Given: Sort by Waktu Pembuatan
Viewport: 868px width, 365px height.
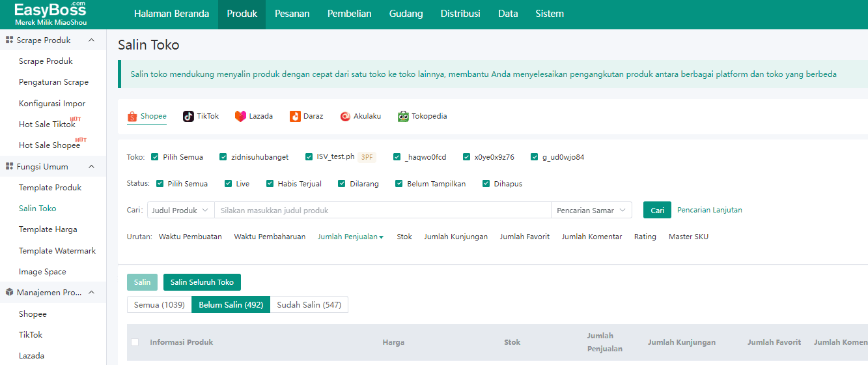Looking at the screenshot, I should pyautogui.click(x=190, y=237).
